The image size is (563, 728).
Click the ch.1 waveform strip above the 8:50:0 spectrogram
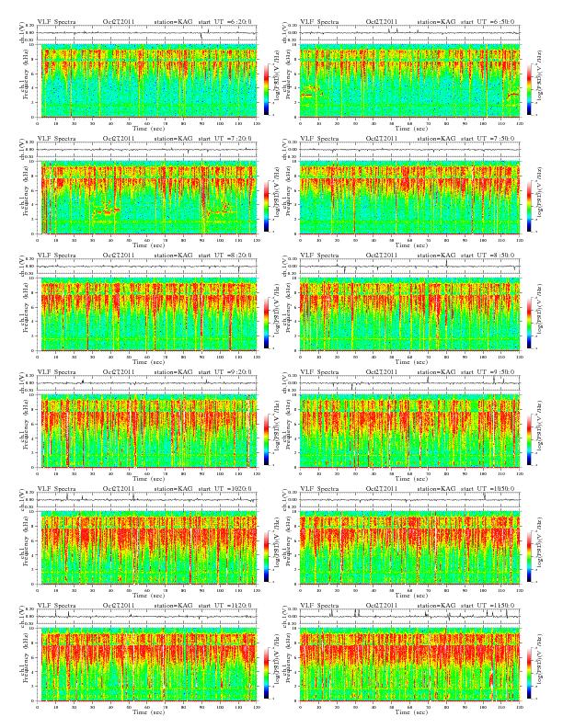pyautogui.click(x=409, y=267)
